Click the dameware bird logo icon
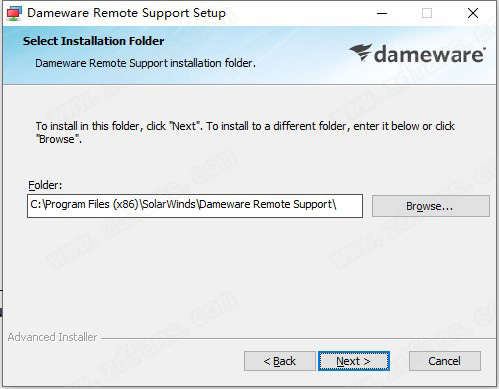Image resolution: width=499 pixels, height=389 pixels. [360, 53]
